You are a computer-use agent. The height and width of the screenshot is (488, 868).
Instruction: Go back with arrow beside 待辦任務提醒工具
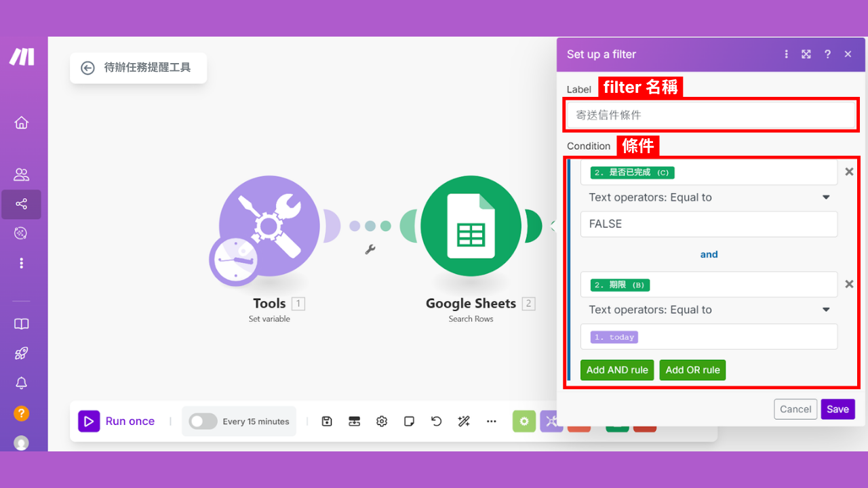87,68
